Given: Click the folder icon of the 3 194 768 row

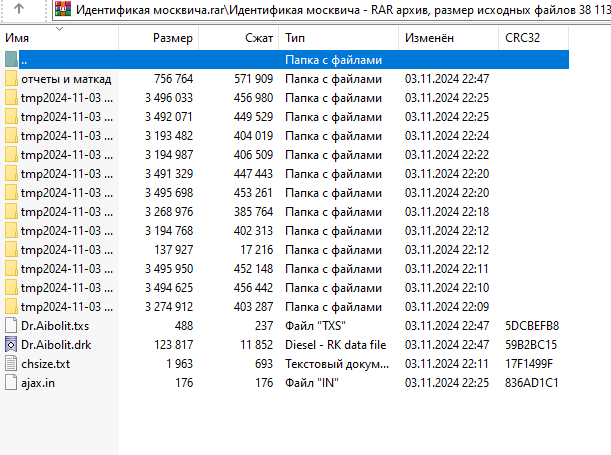Looking at the screenshot, I should 11,231.
